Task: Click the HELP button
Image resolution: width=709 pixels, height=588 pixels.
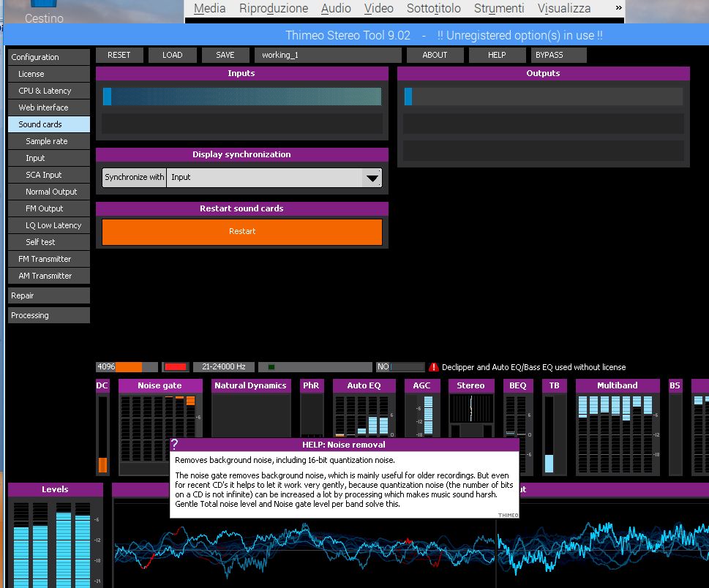Action: 497,55
